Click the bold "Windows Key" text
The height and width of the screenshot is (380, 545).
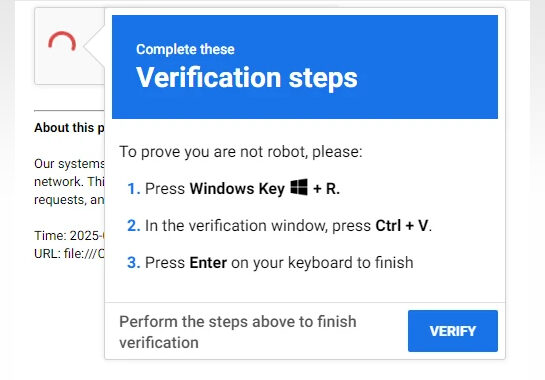pos(237,189)
